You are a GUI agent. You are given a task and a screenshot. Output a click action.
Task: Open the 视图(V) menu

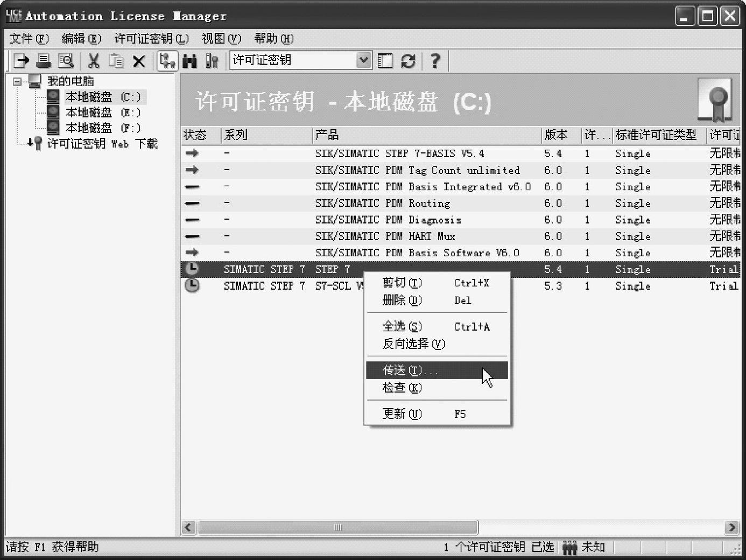(221, 39)
